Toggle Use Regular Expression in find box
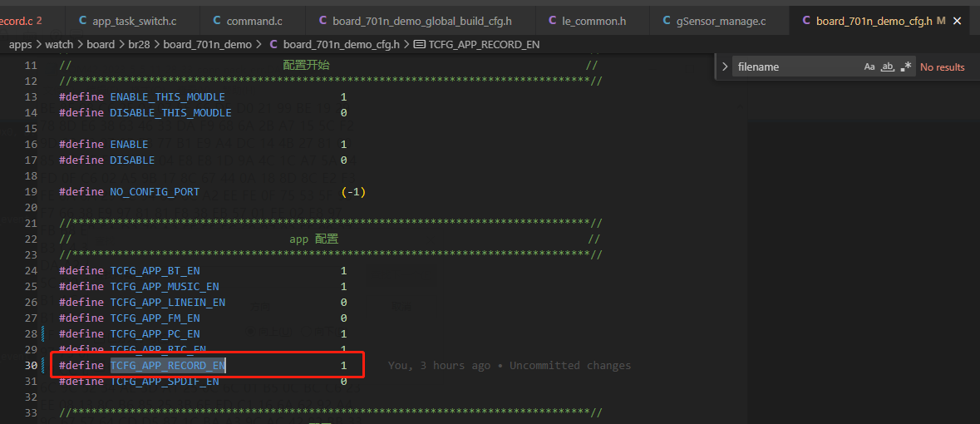Viewport: 980px width, 424px height. (906, 67)
